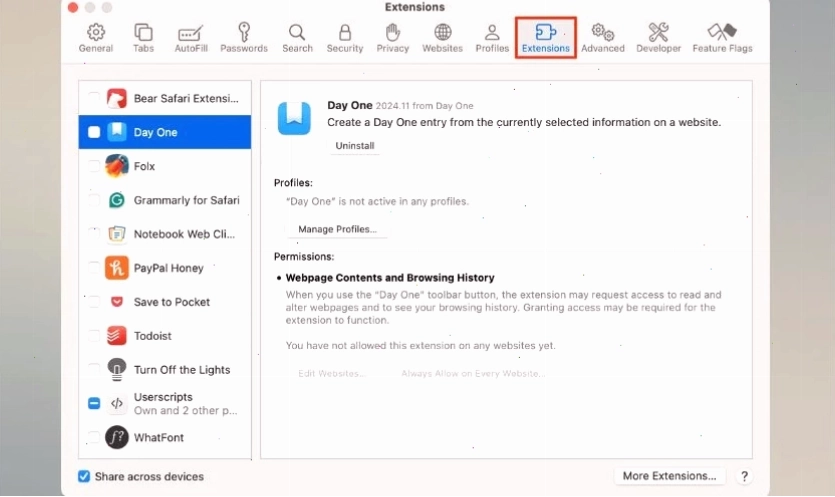835x497 pixels.
Task: Open the Privacy hand pane
Action: pos(392,38)
